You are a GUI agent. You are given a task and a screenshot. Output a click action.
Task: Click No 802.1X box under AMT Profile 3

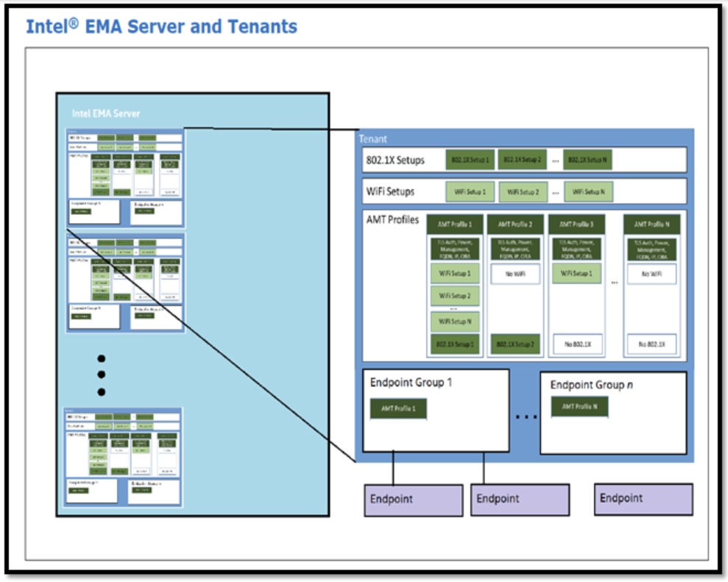coord(576,344)
